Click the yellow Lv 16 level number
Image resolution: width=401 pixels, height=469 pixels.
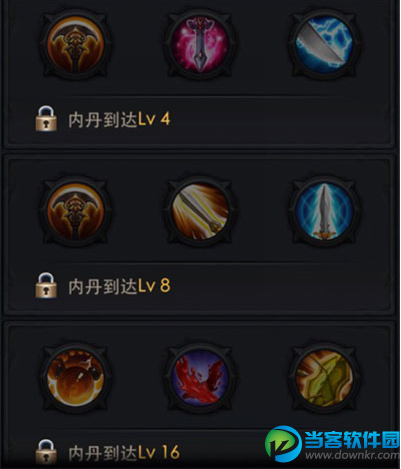159,453
